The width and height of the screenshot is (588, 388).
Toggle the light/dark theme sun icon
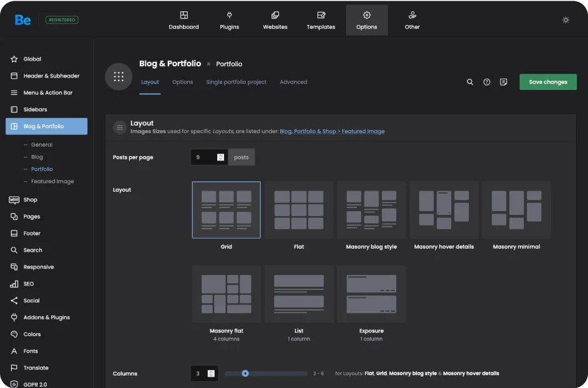pos(566,20)
